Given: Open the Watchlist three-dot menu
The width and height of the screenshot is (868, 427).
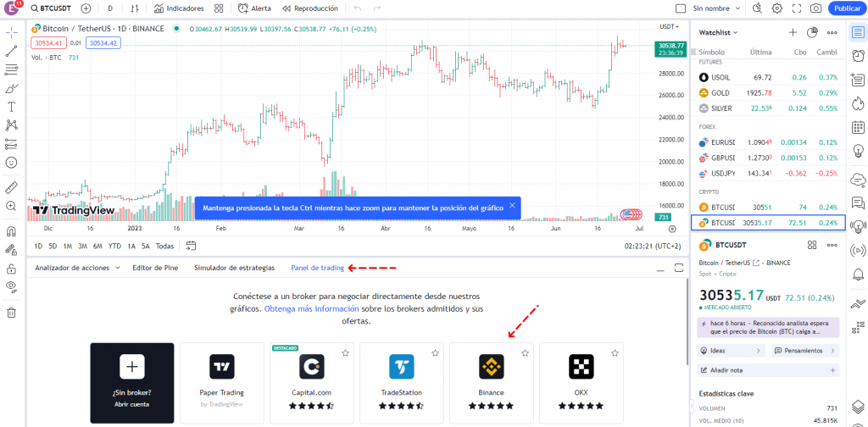Looking at the screenshot, I should pos(832,33).
